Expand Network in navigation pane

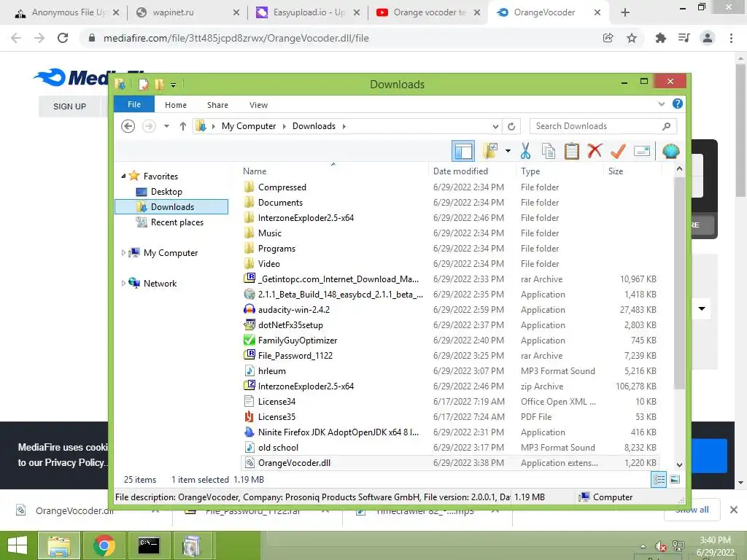tap(123, 284)
